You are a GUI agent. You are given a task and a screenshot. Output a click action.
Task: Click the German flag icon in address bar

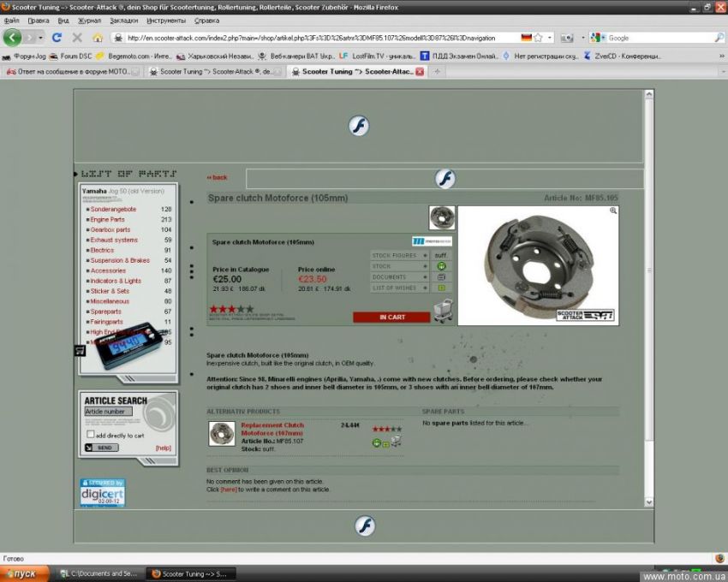526,38
